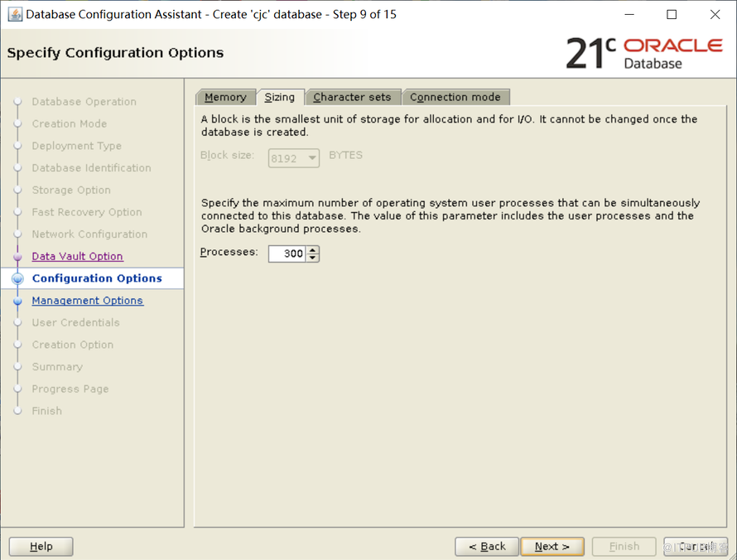
Task: Click the Specify Configuration Options heading
Action: pyautogui.click(x=115, y=53)
